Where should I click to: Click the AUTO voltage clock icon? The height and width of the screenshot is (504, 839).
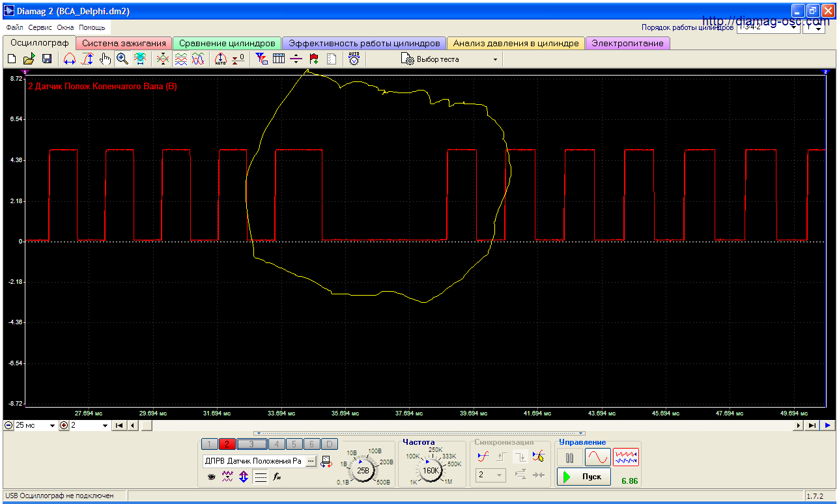(354, 59)
